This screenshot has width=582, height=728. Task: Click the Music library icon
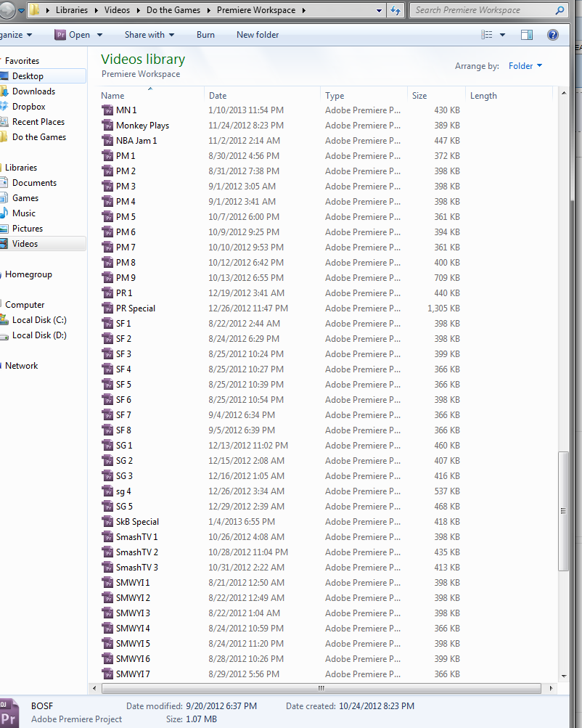click(4, 213)
